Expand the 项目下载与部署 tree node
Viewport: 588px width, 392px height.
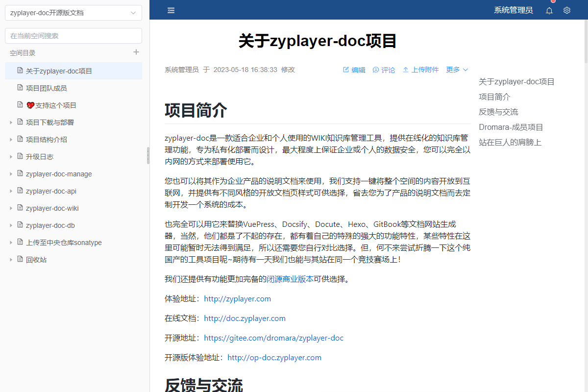pyautogui.click(x=11, y=122)
